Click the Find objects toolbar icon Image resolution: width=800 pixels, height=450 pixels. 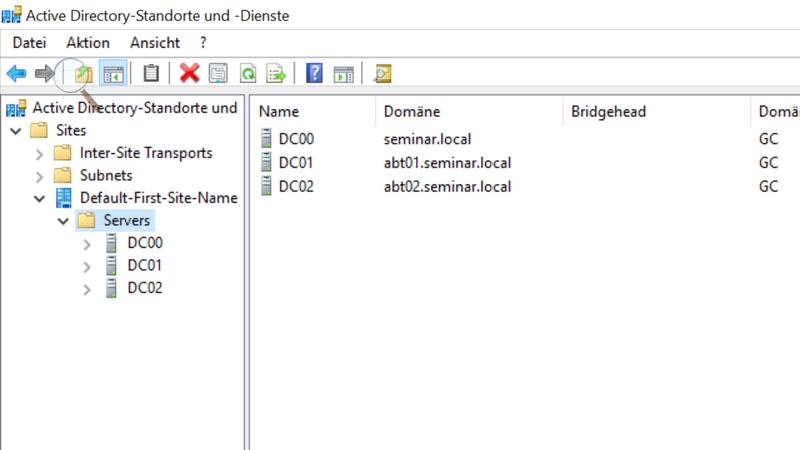coord(382,73)
